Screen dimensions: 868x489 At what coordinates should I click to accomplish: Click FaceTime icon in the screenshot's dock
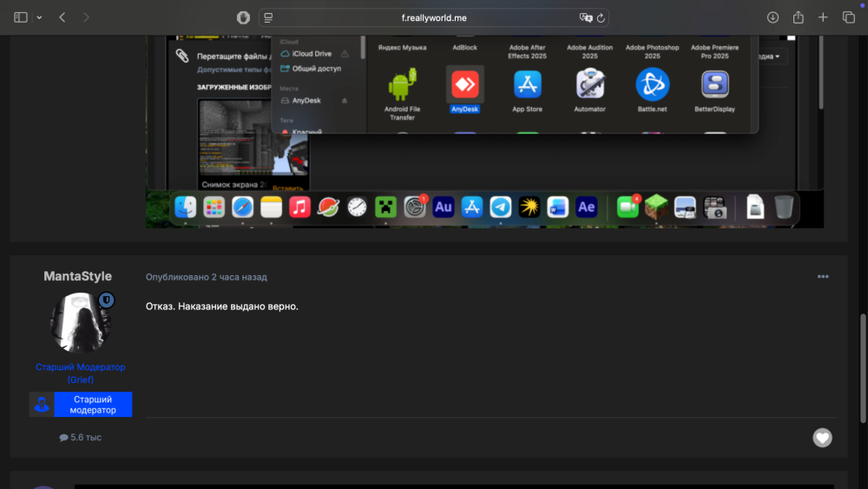(628, 207)
